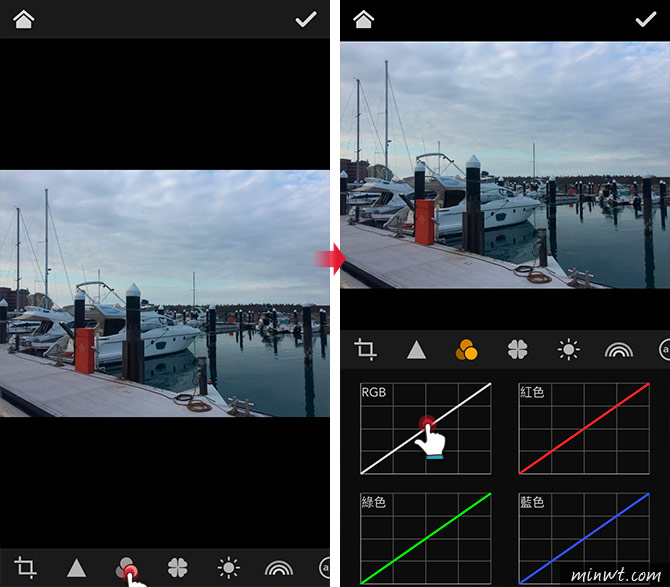This screenshot has height=587, width=670.
Task: Tap the marina photo preview in right screen
Action: tap(505, 165)
